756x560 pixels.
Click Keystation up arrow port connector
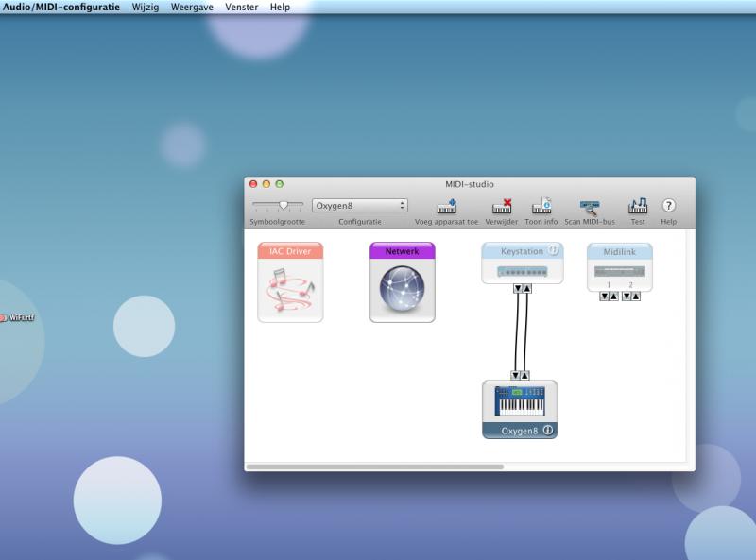[x=527, y=289]
